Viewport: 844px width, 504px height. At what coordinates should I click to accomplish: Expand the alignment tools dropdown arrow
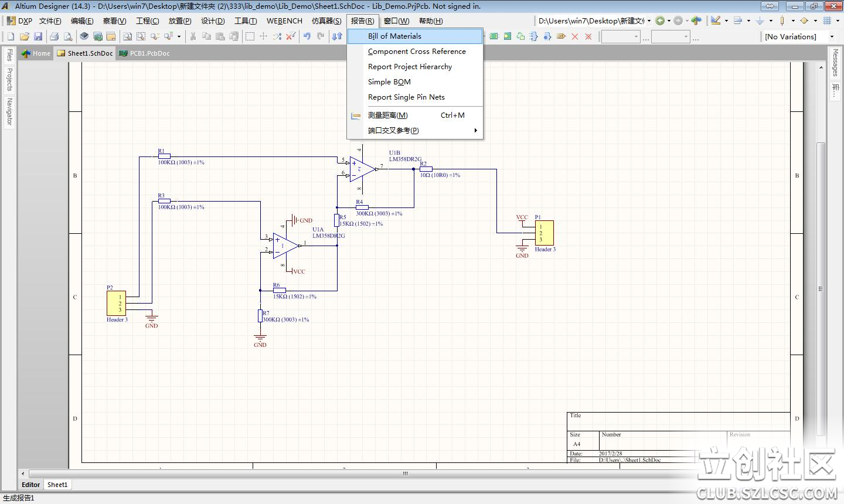coord(748,21)
